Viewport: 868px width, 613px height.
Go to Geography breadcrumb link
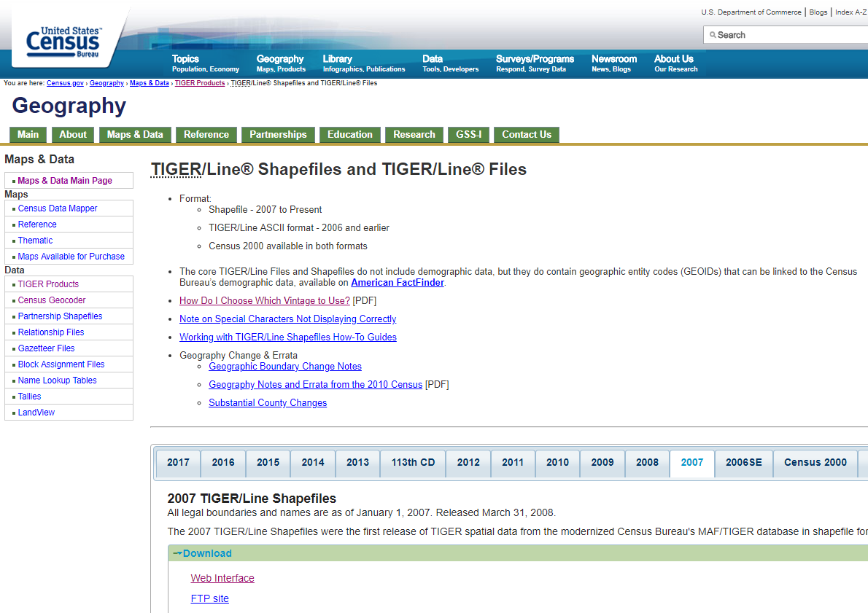106,83
